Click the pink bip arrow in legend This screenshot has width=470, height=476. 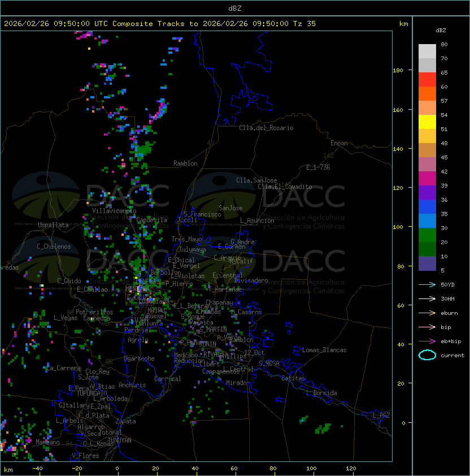(427, 327)
